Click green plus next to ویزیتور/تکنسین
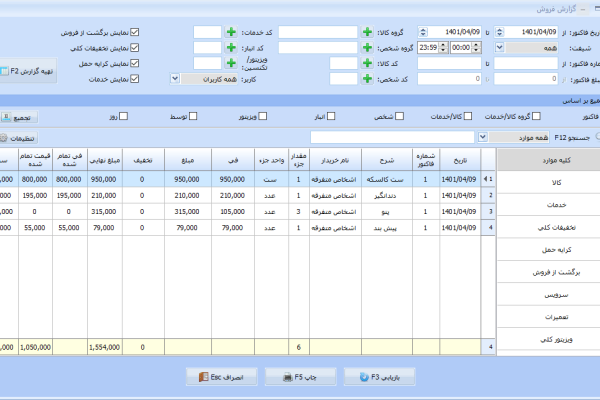This screenshot has height=400, width=600. point(231,63)
